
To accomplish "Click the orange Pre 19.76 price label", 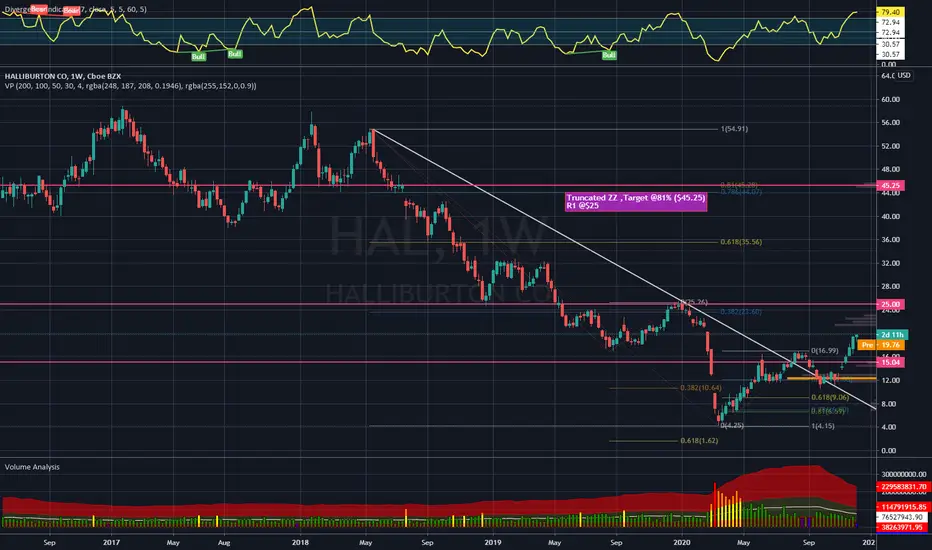I will 880,345.
